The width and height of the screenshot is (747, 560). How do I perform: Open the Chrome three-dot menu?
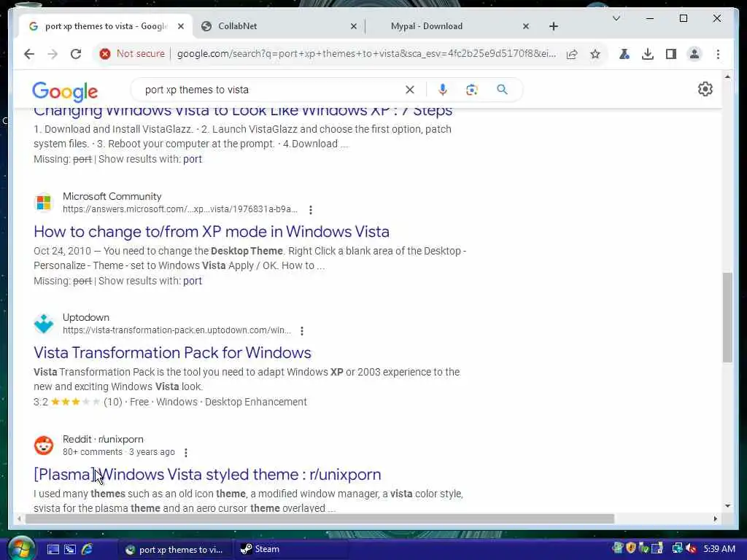click(718, 54)
